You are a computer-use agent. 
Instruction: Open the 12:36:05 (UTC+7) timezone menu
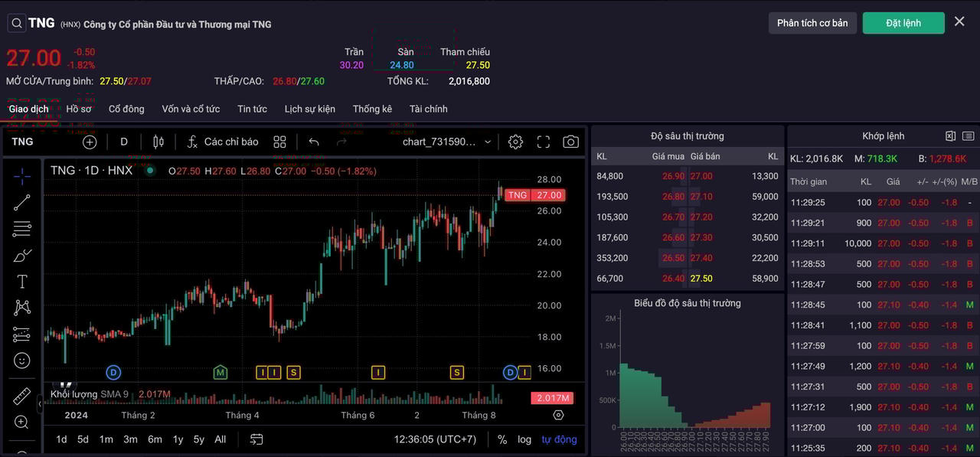click(435, 439)
